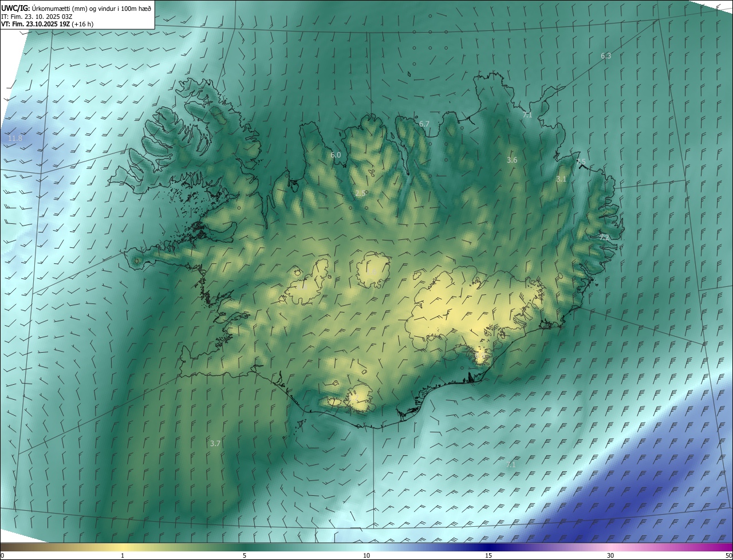Click the 1 tick label on the colour scale
733x560 pixels.
[x=123, y=555]
